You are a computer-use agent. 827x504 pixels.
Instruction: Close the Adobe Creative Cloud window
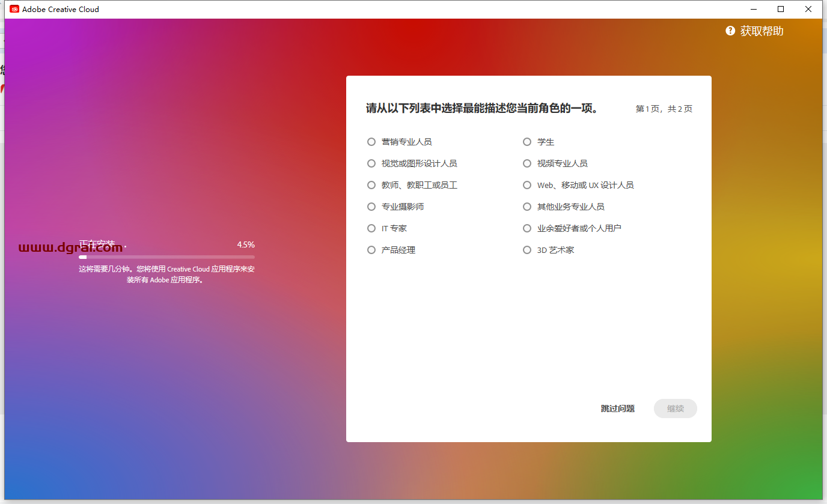click(x=808, y=9)
